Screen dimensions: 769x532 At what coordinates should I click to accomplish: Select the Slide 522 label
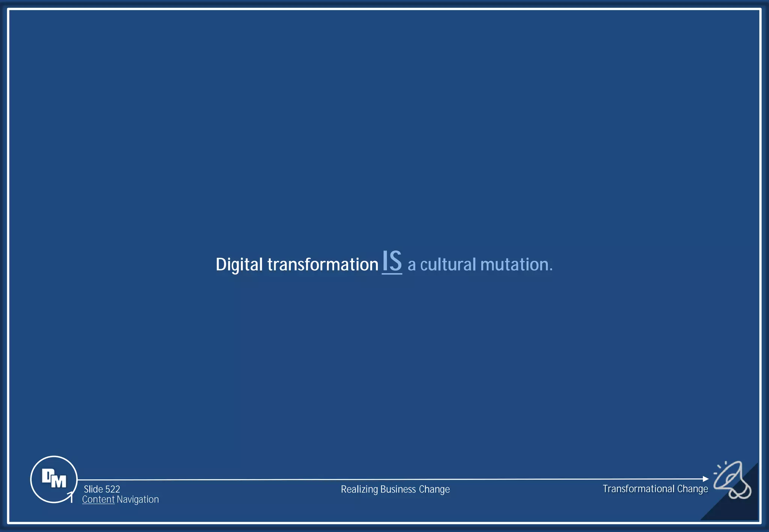pos(102,489)
